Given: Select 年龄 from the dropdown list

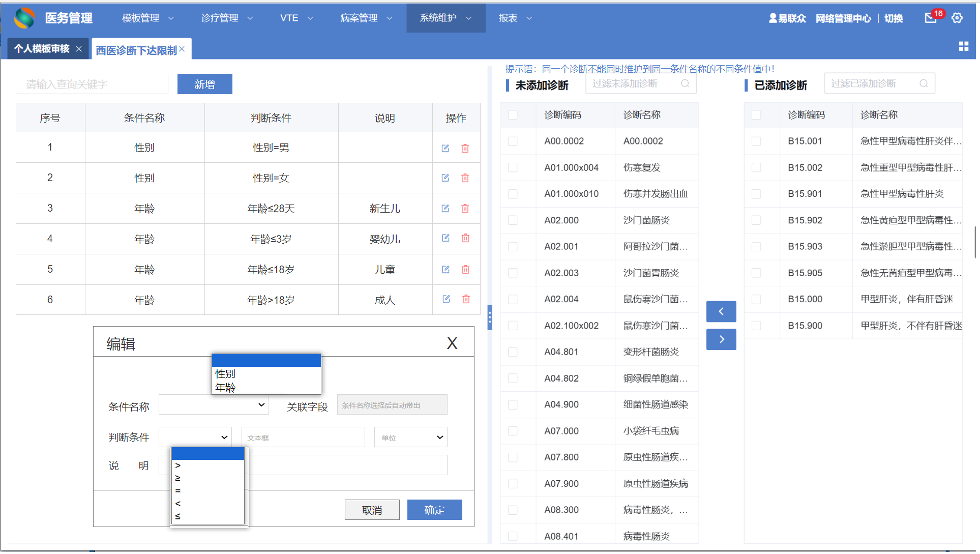Looking at the screenshot, I should pyautogui.click(x=225, y=388).
